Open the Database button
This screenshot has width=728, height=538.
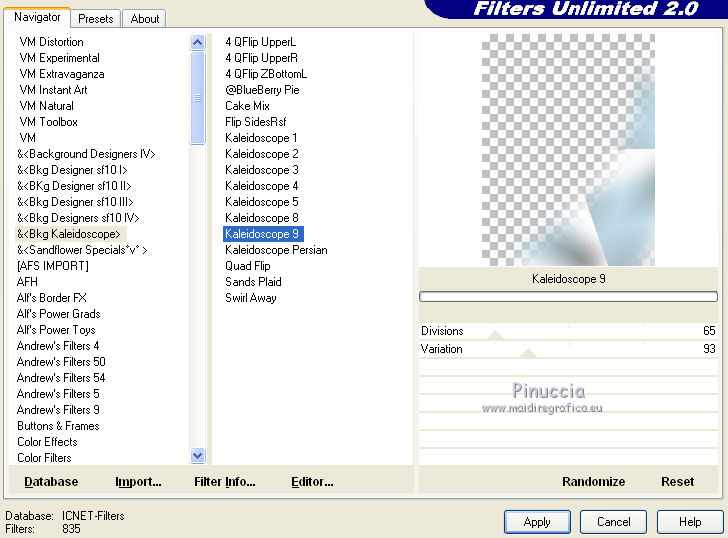(x=51, y=482)
